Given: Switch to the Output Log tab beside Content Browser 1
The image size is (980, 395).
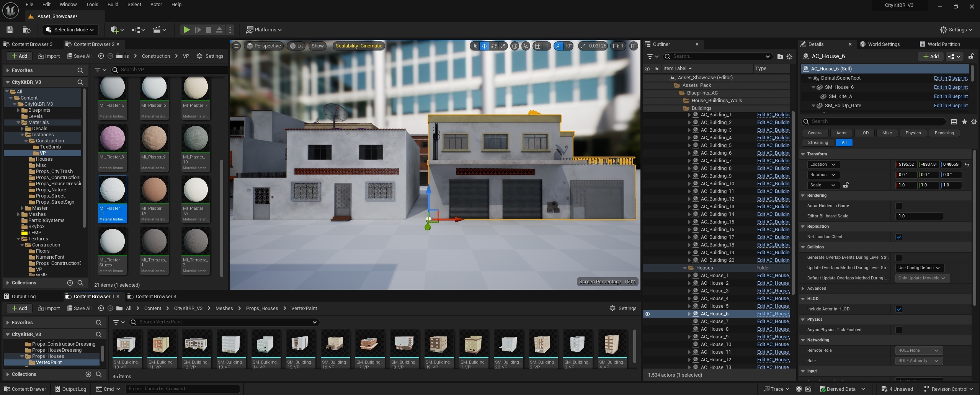Looking at the screenshot, I should (x=20, y=297).
